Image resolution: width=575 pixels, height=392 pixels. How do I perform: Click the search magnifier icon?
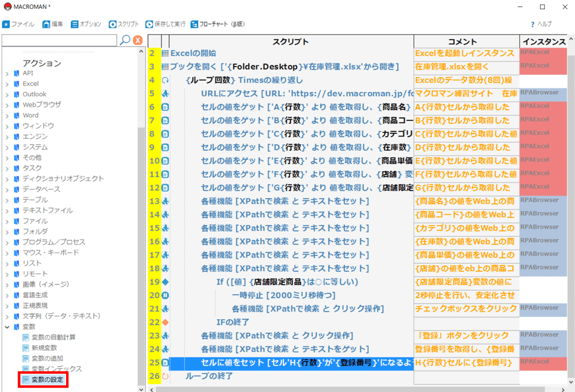(125, 40)
